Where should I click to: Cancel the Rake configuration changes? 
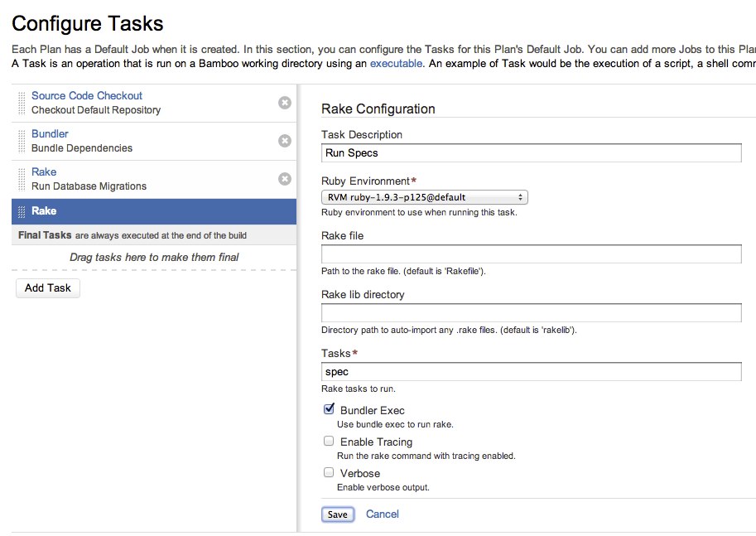pyautogui.click(x=383, y=514)
